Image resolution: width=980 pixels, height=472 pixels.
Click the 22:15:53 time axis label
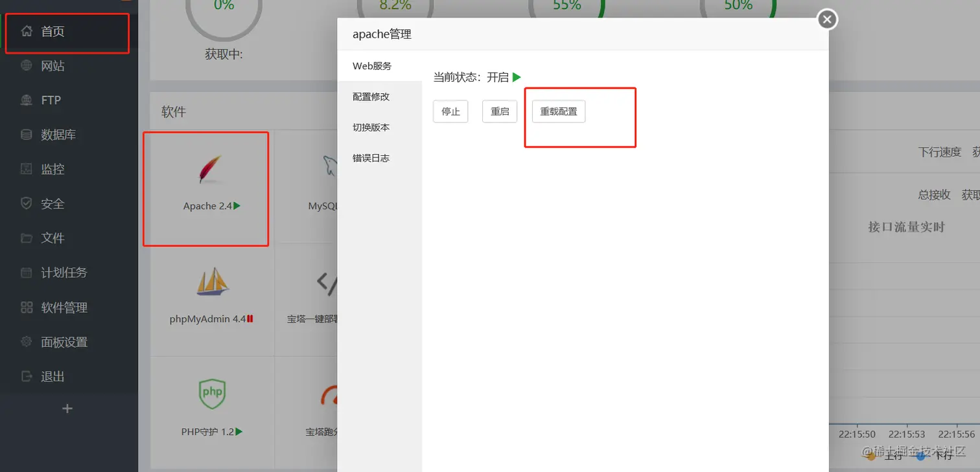pos(907,434)
